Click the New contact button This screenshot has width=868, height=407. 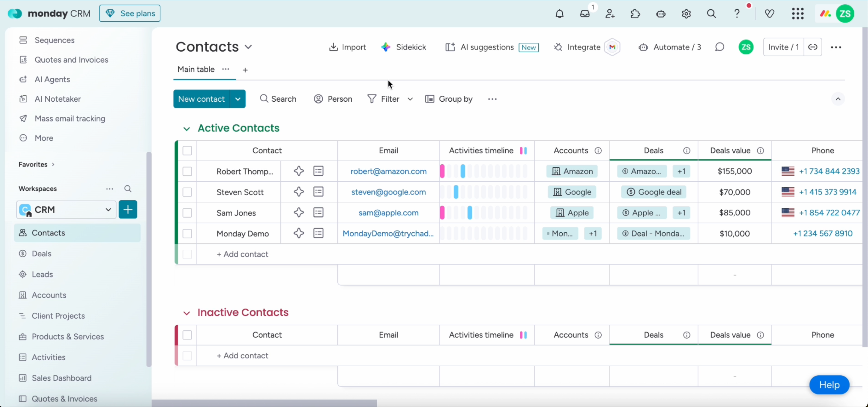(x=202, y=99)
